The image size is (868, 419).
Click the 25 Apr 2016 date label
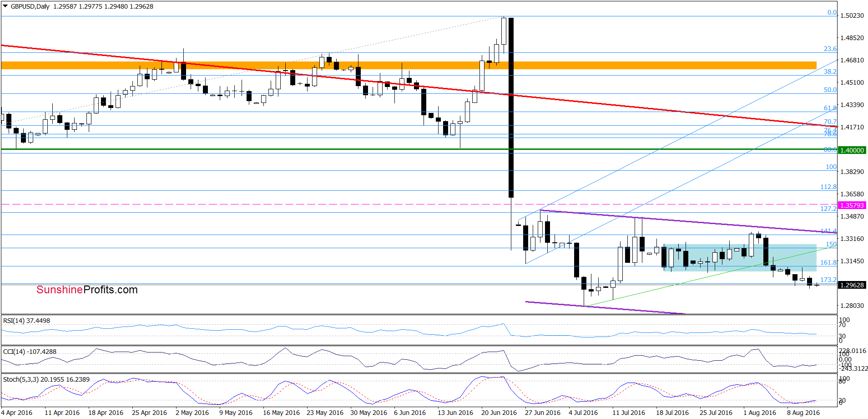tap(149, 413)
